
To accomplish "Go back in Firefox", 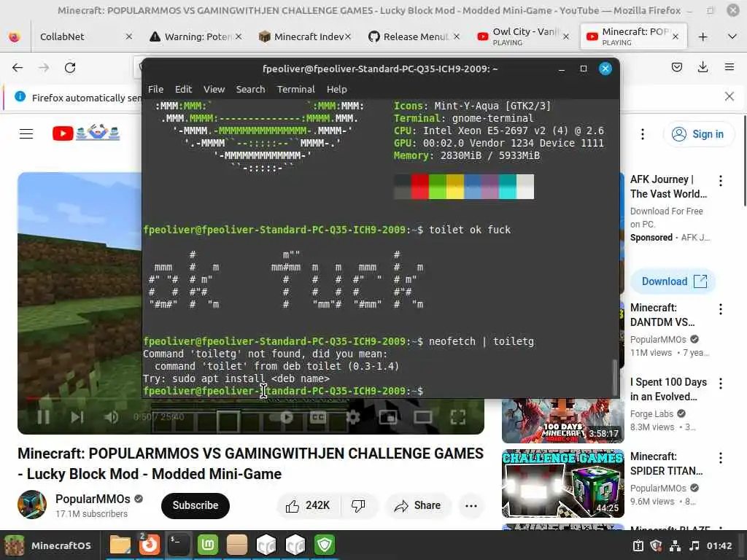I will (x=18, y=68).
